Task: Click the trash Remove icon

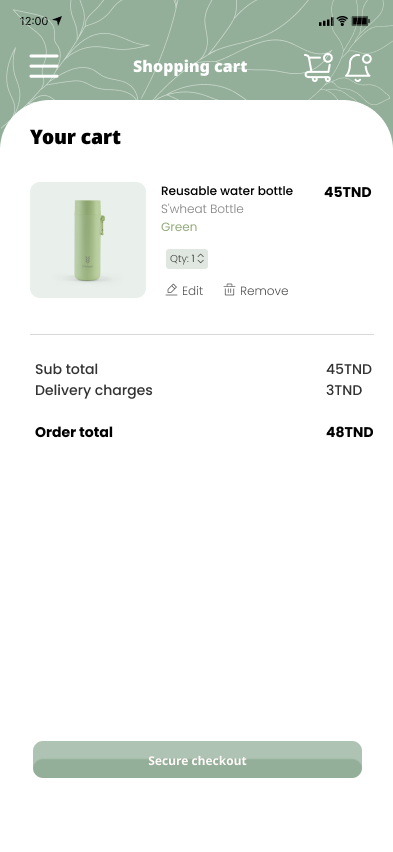Action: pos(229,290)
